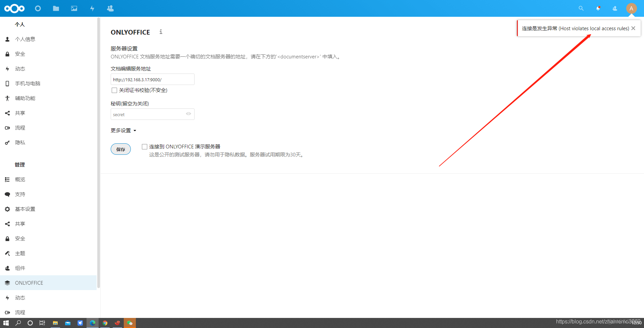Select 'ONLYOFFICE' in admin sidebar

(48, 283)
